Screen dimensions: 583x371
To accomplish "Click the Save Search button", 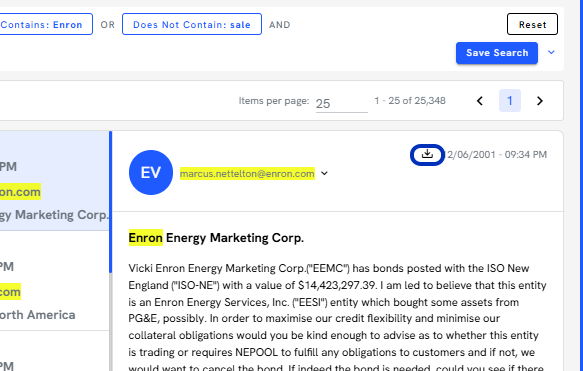I will pyautogui.click(x=497, y=53).
